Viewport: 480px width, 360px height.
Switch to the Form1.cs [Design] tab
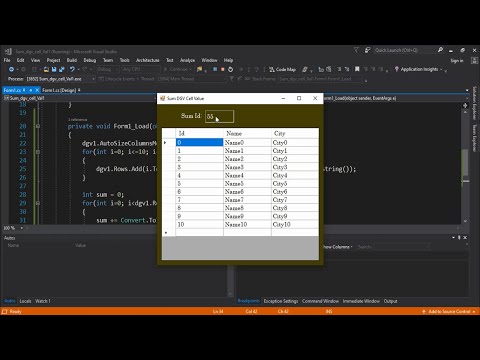(x=59, y=90)
